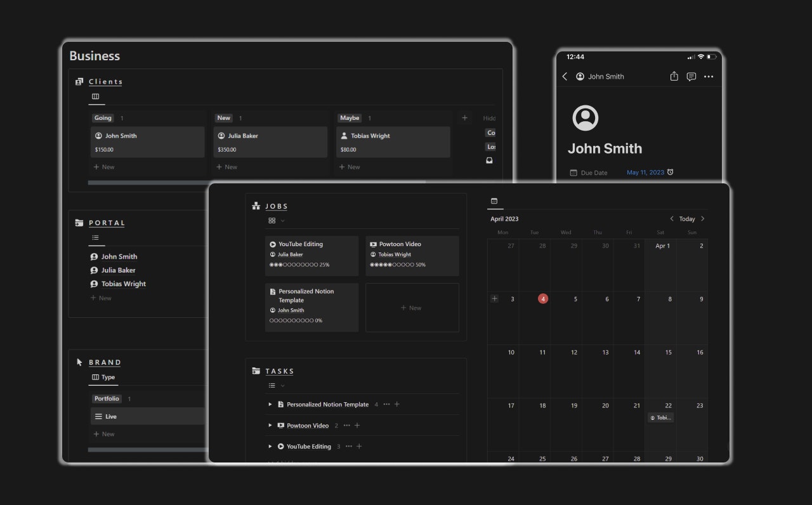Open the Clients heading link

pos(106,82)
